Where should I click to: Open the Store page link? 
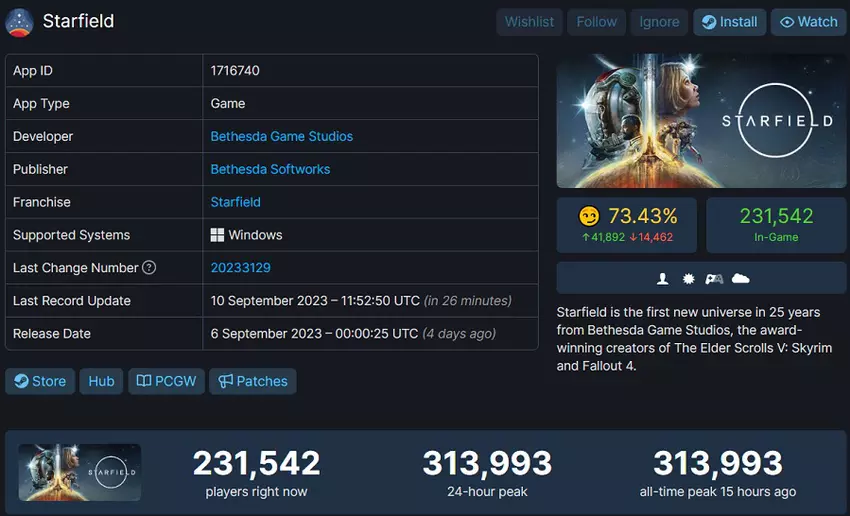[x=40, y=381]
